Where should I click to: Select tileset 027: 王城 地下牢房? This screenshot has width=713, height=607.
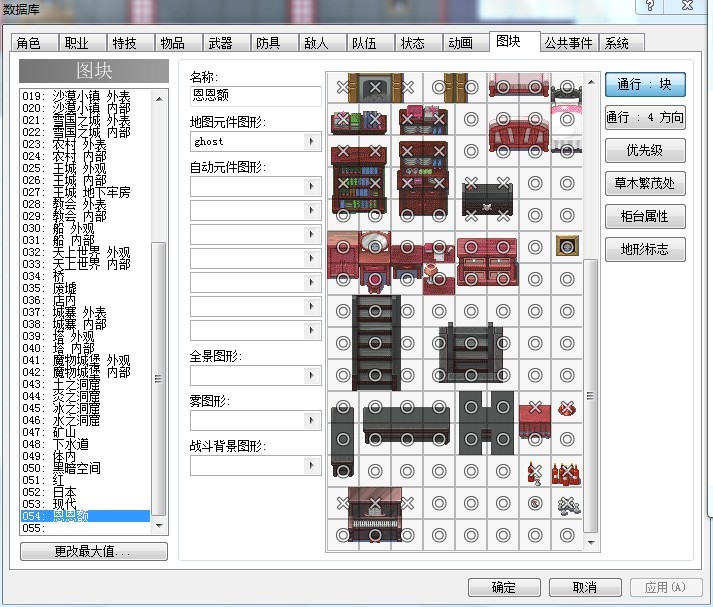(x=85, y=192)
